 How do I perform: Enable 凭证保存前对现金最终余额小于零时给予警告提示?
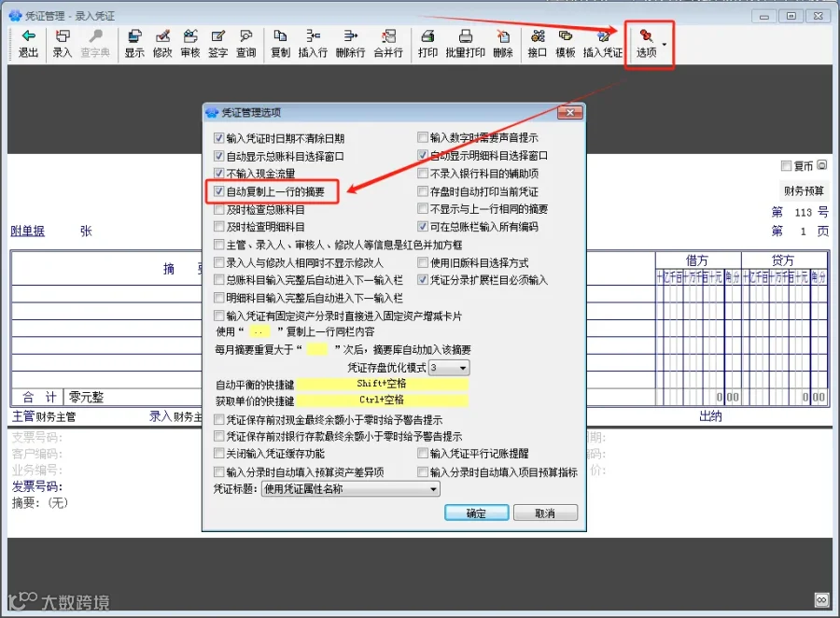218,419
